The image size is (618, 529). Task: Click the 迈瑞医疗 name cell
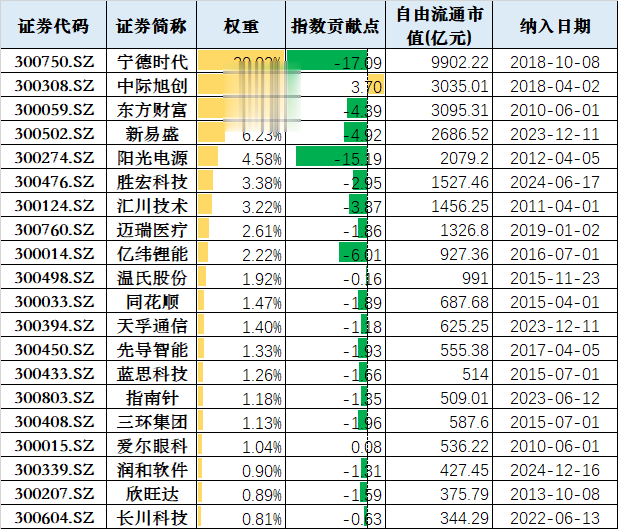[x=152, y=230]
